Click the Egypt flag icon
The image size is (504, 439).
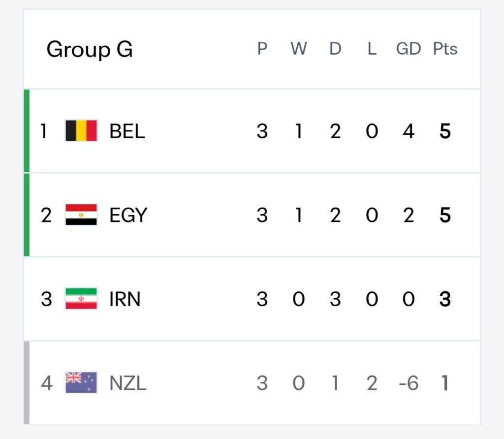[81, 215]
